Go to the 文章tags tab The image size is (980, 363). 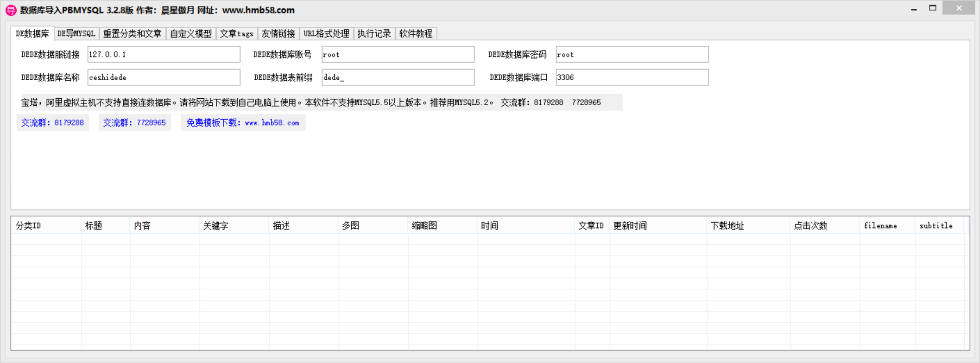tap(237, 33)
